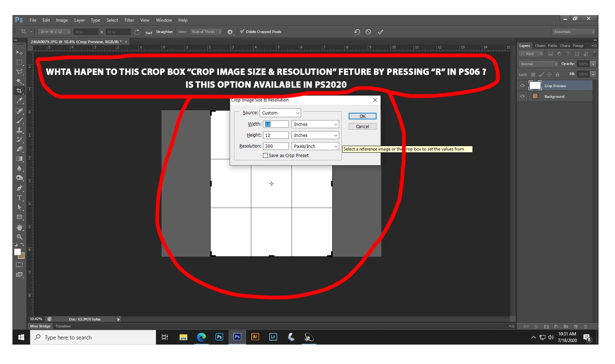This screenshot has width=615, height=364.
Task: Select the Blur tool
Action: (x=19, y=168)
